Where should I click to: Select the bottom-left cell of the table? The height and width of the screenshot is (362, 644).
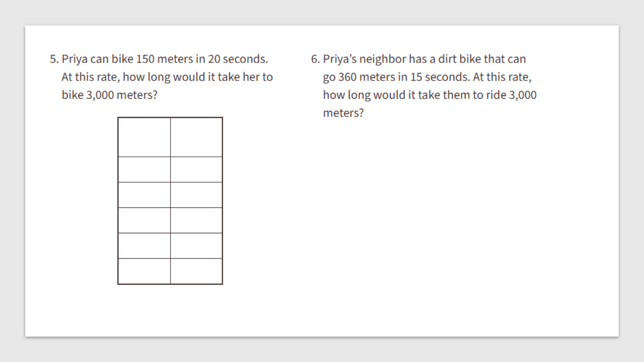[144, 271]
